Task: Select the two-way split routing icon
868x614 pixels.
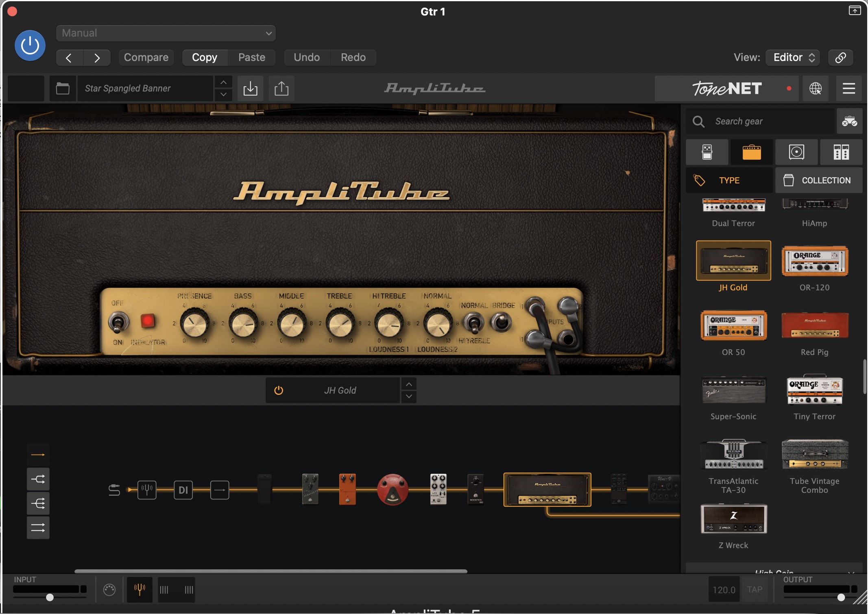Action: pyautogui.click(x=38, y=479)
